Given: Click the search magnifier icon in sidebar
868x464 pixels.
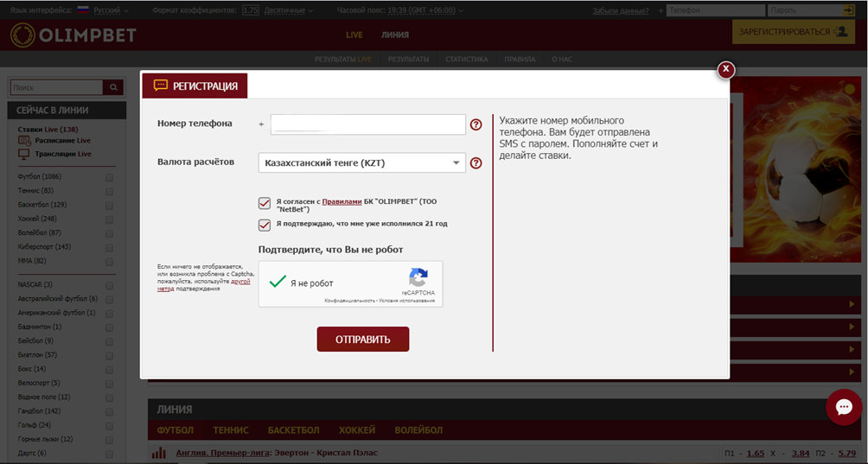Looking at the screenshot, I should click(x=113, y=87).
